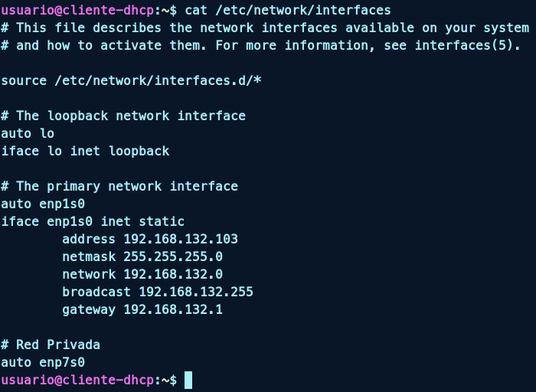This screenshot has height=392, width=536.
Task: Click the netmask value 255.255.255.0
Action: tap(173, 256)
